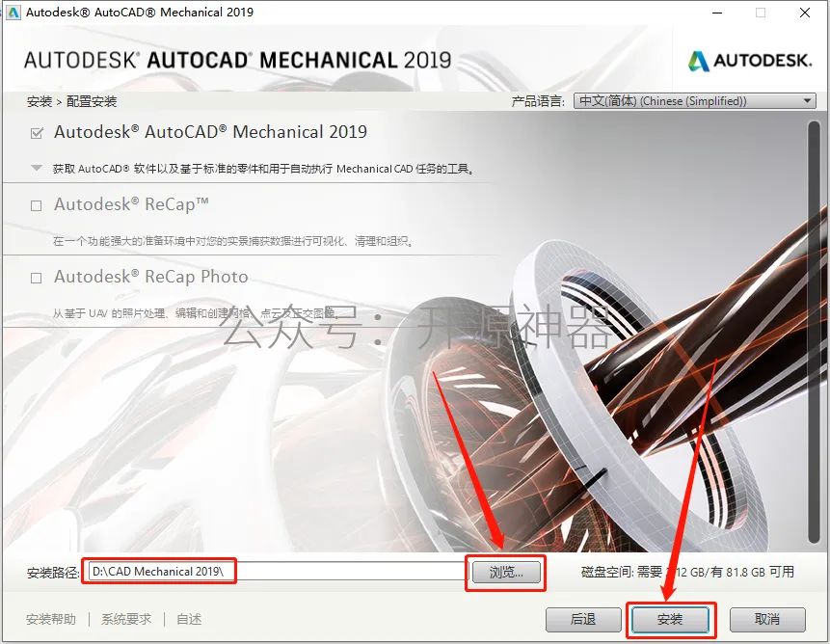This screenshot has height=644, width=830.
Task: Click the 取消 cancel button
Action: tap(767, 619)
